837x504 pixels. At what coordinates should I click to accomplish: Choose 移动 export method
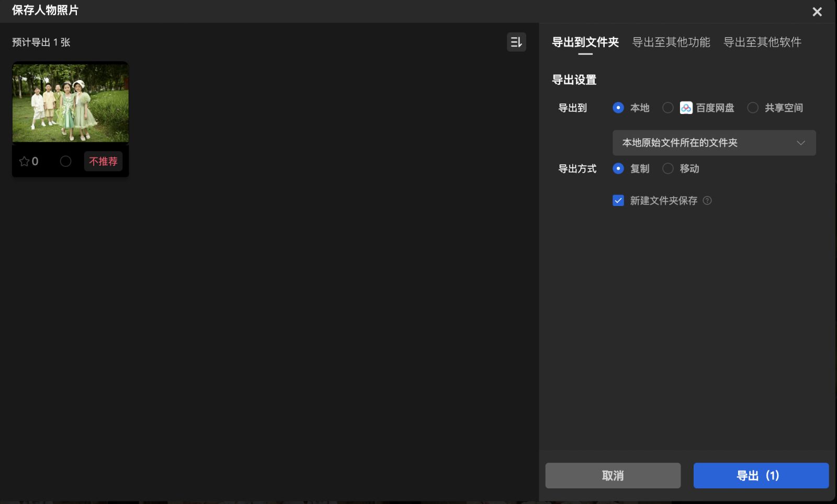pyautogui.click(x=668, y=168)
